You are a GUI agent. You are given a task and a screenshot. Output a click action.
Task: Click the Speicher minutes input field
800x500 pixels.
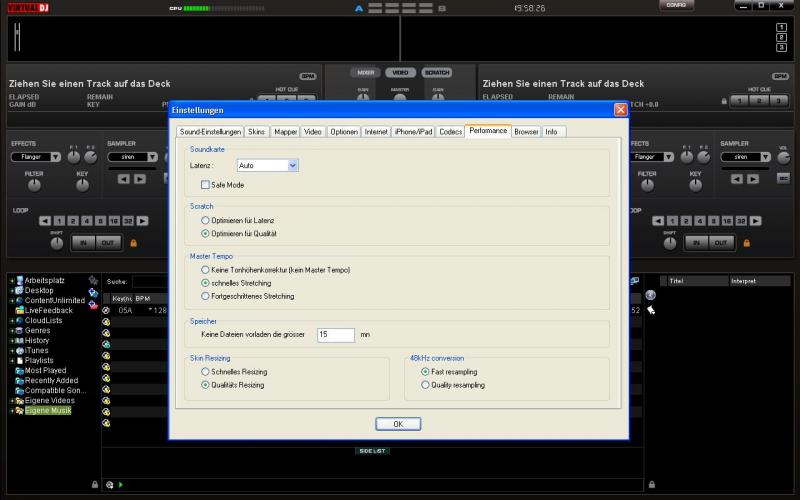[336, 335]
